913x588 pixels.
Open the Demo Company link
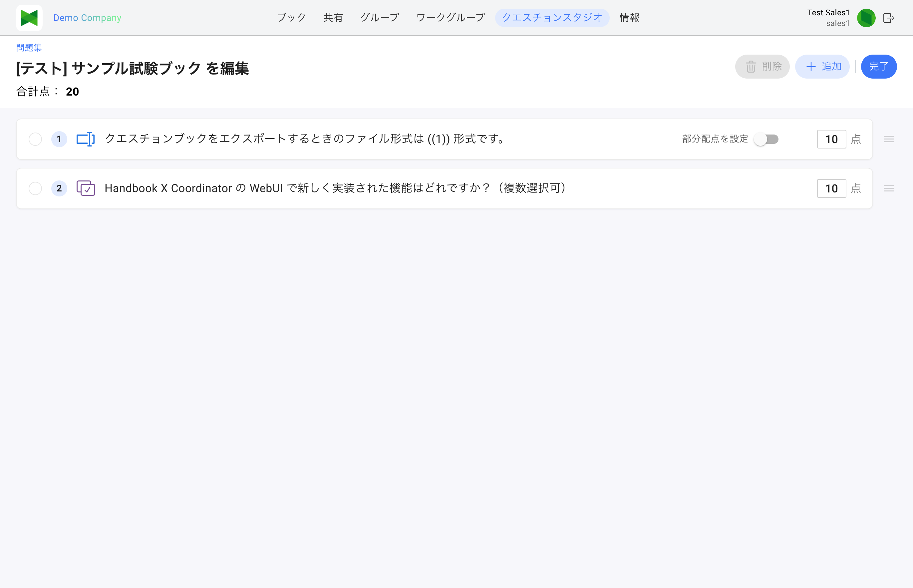(87, 18)
